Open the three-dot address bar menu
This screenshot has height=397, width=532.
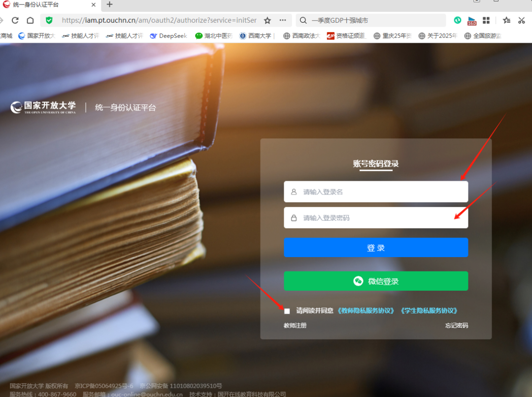coord(283,20)
